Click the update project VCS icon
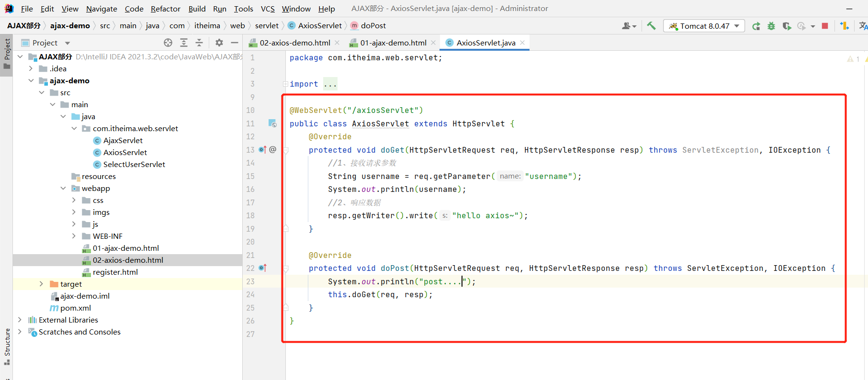 [845, 26]
